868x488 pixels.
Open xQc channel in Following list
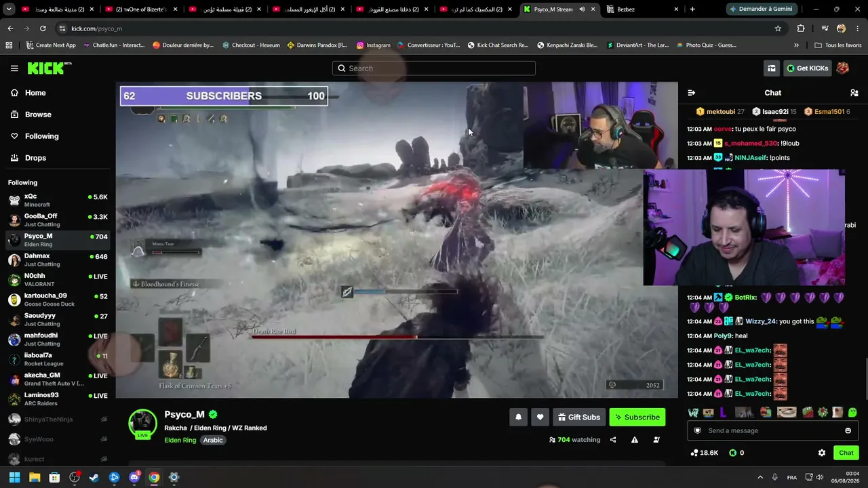pyautogui.click(x=58, y=201)
